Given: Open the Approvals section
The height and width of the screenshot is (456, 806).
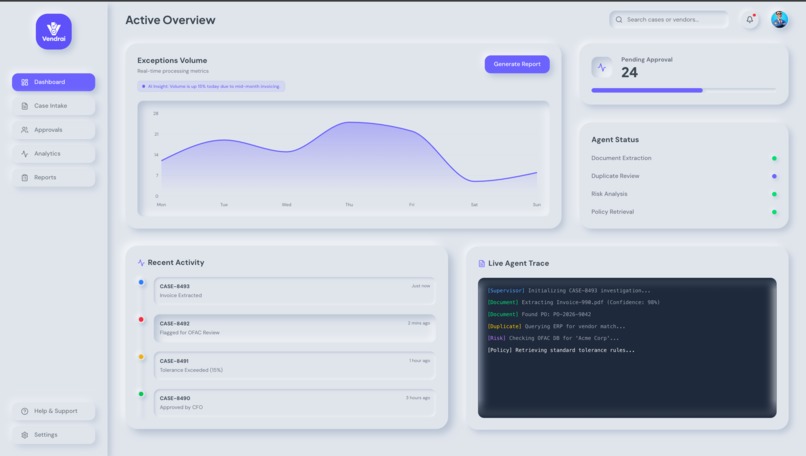Looking at the screenshot, I should (x=53, y=130).
